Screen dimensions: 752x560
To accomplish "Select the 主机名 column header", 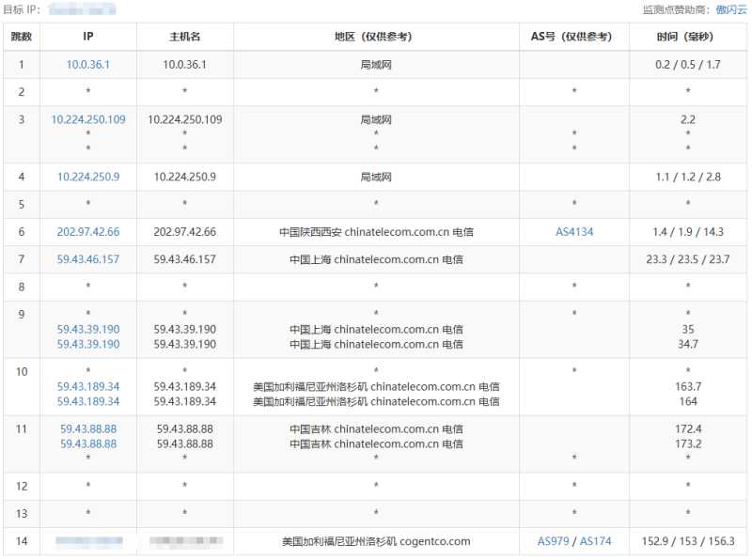I will pos(184,37).
